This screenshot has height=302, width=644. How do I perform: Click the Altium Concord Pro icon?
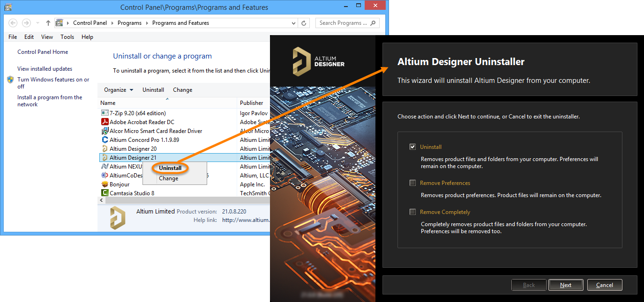(x=105, y=140)
